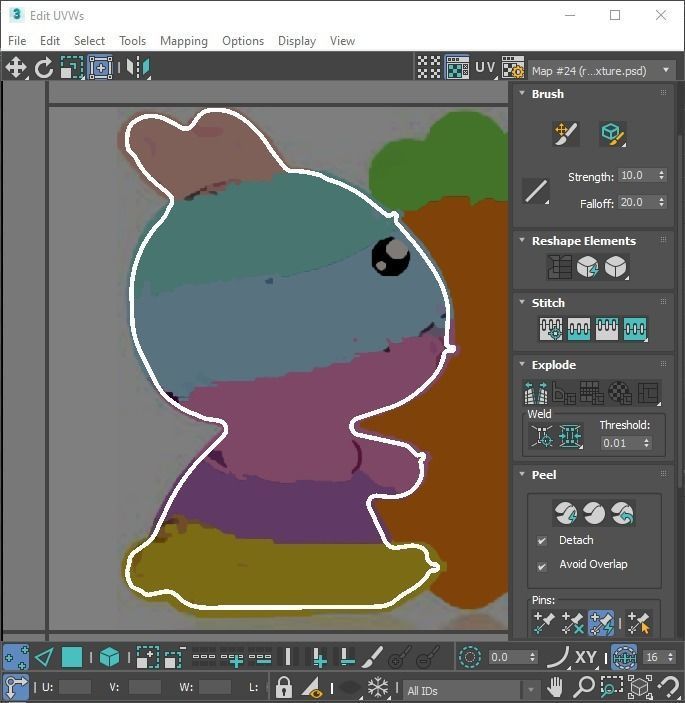Click the Target Weld icon
The height and width of the screenshot is (703, 685).
click(542, 436)
